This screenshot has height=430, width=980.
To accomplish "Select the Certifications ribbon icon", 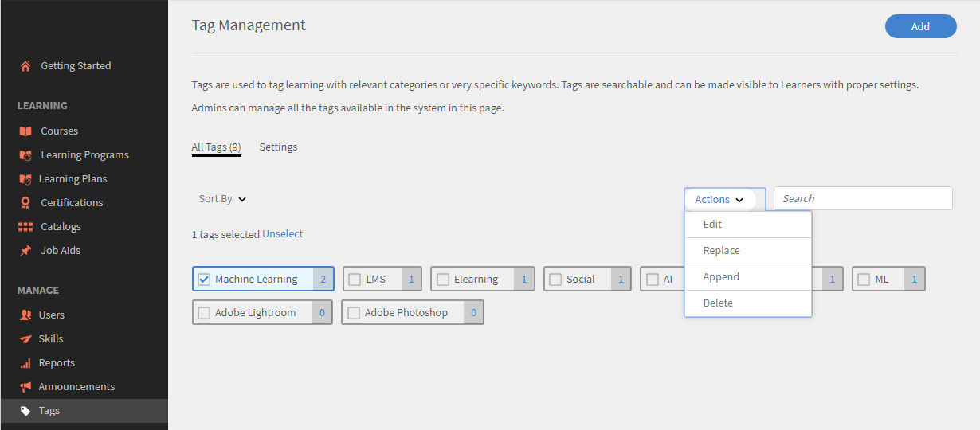I will [25, 203].
